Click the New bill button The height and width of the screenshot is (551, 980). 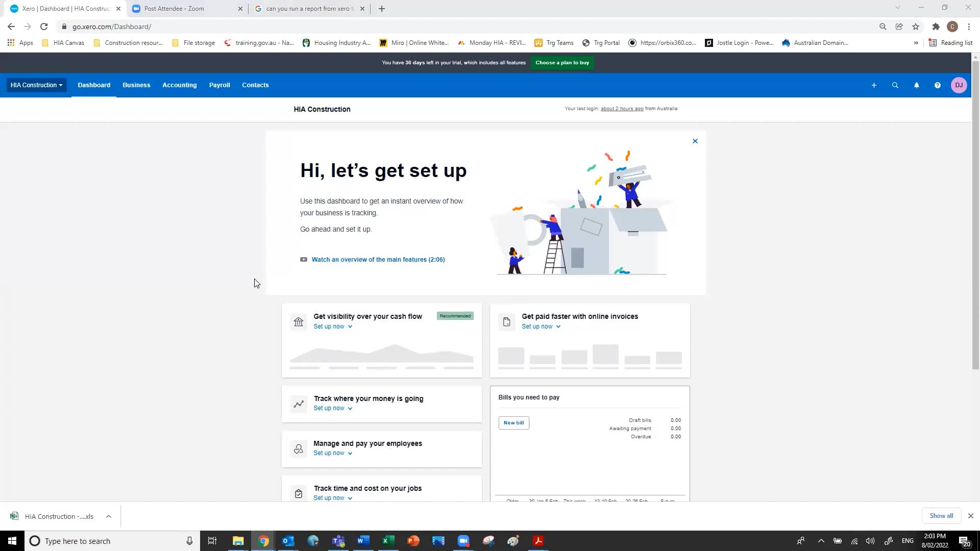[x=513, y=422]
